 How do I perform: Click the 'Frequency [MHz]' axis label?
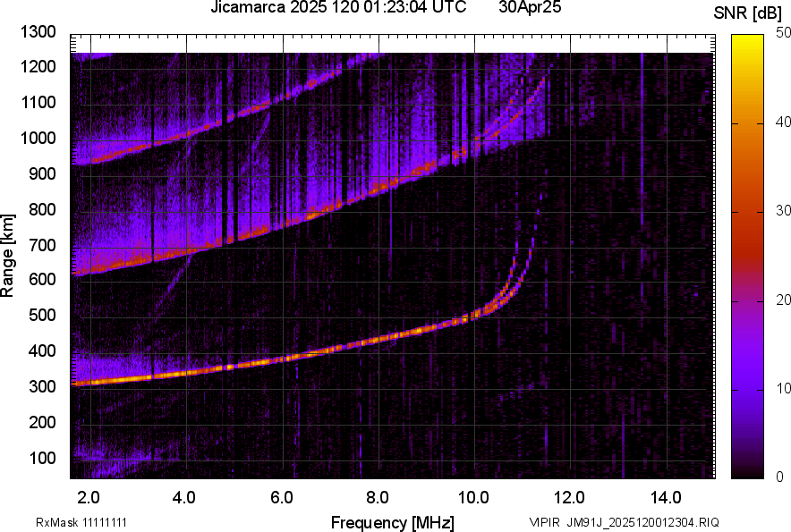(x=393, y=522)
